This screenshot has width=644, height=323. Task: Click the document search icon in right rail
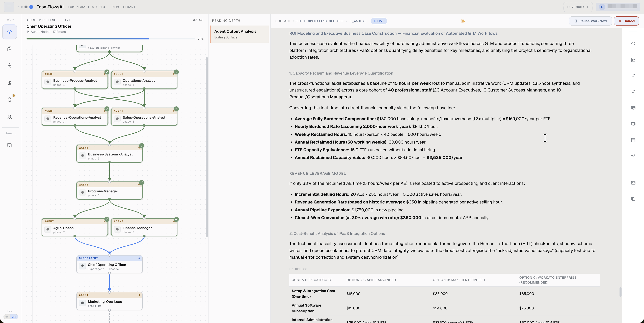633,92
